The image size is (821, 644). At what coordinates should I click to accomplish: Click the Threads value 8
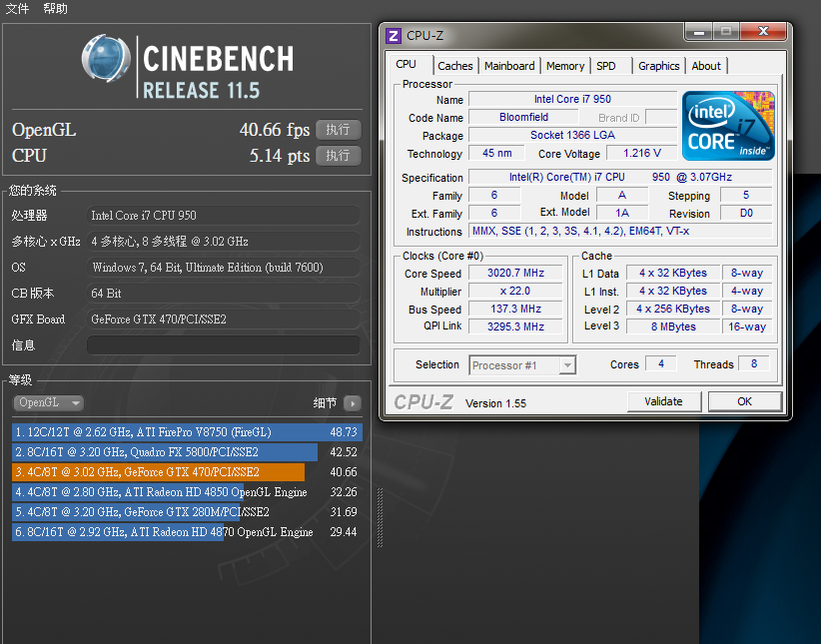tap(754, 363)
